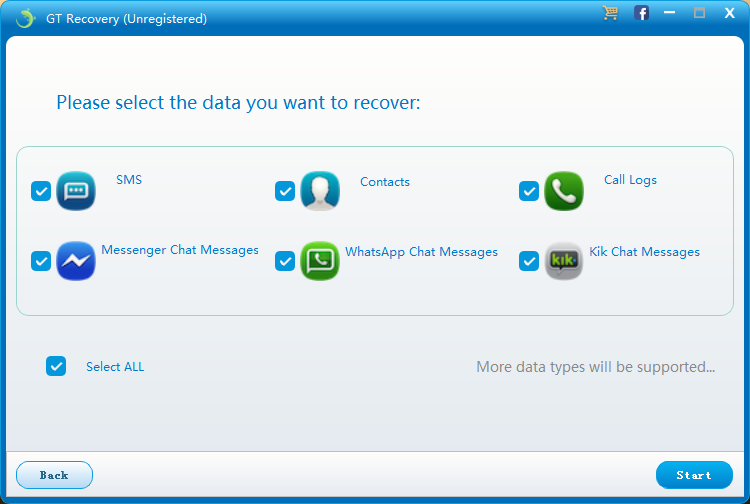Toggle WhatsApp Chat Messages checkbox
This screenshot has width=750, height=504.
[x=285, y=261]
